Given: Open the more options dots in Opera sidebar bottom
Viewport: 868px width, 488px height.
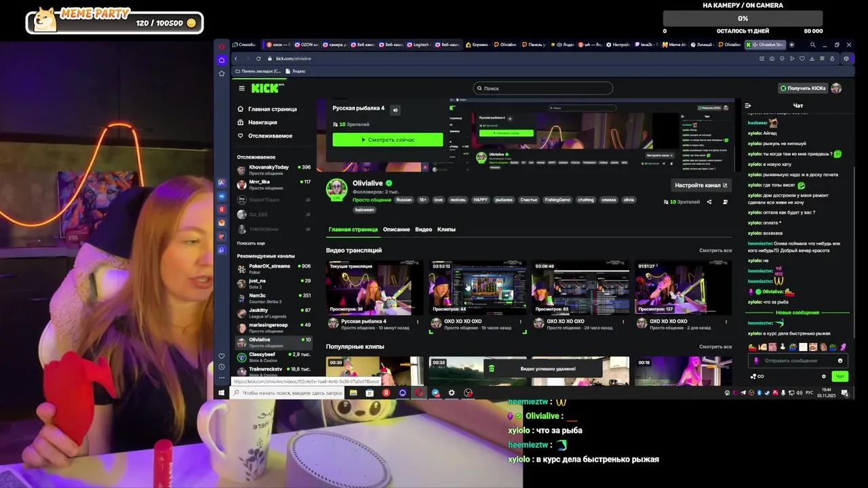Looking at the screenshot, I should coord(221,378).
